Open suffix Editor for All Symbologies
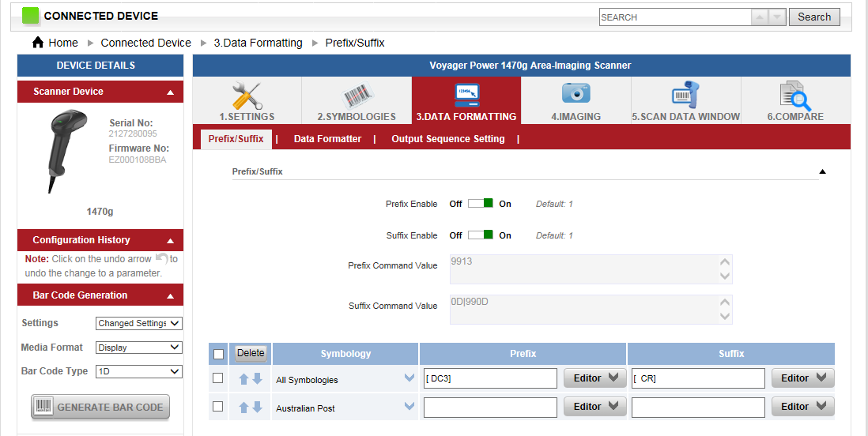868x436 pixels. coord(802,378)
